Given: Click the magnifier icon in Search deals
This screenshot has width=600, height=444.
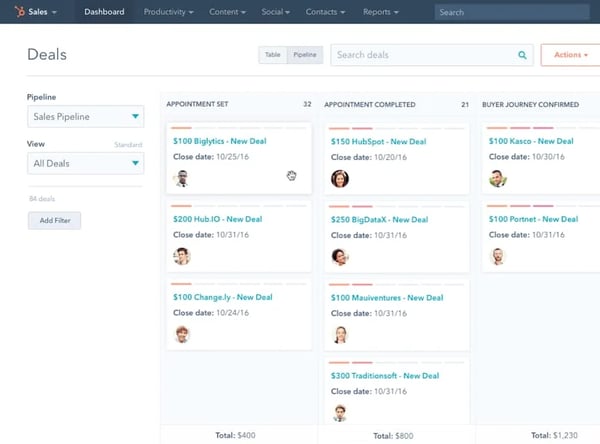Looking at the screenshot, I should (522, 55).
